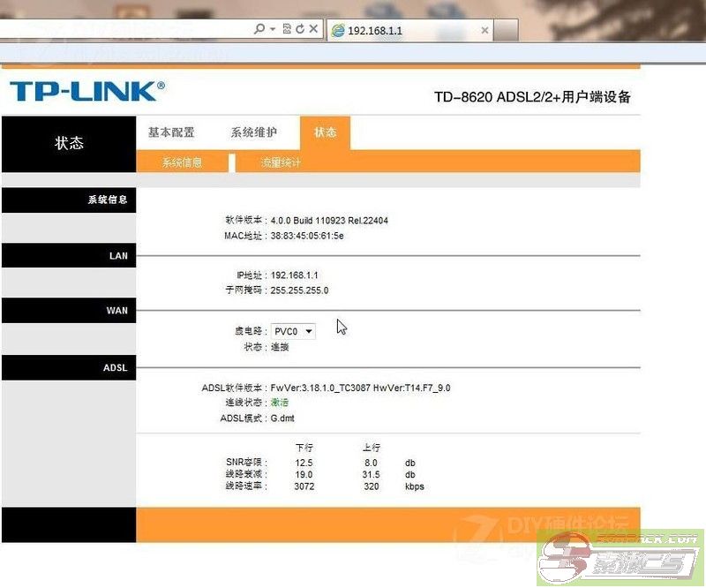Click the WAN sidebar section header

pos(69,311)
